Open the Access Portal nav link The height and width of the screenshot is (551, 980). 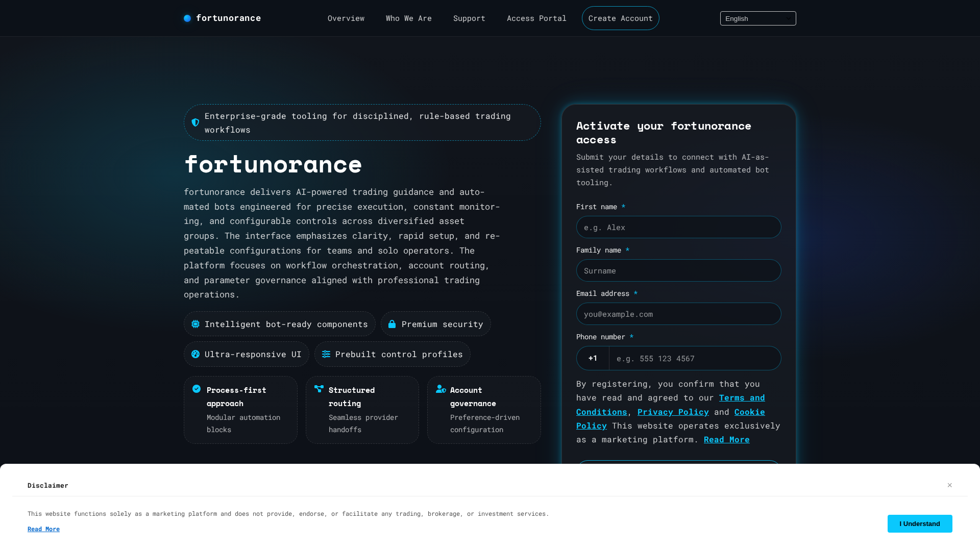pos(536,18)
